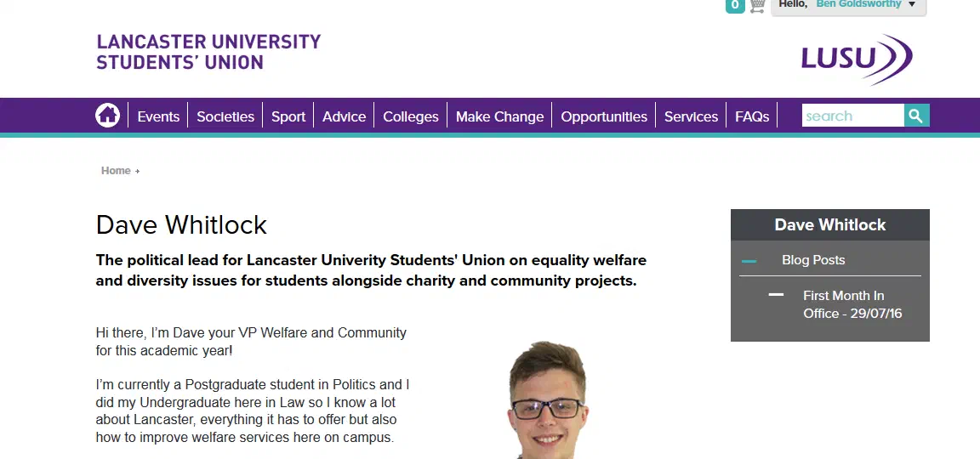980x459 pixels.
Task: Focus the search input field
Action: [x=852, y=116]
